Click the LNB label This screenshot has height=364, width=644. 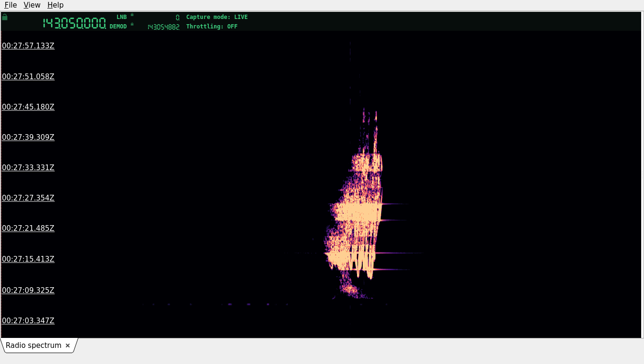[122, 17]
